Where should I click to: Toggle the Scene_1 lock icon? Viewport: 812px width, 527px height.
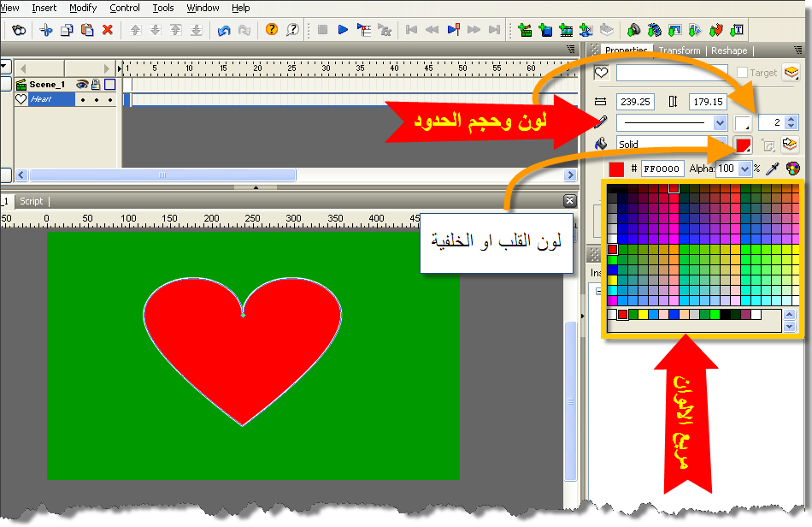(96, 85)
